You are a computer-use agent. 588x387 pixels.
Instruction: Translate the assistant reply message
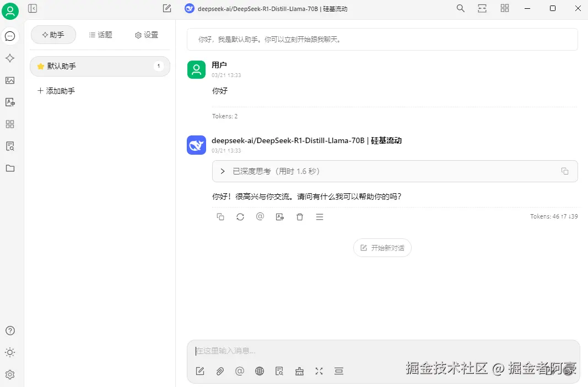(x=280, y=216)
